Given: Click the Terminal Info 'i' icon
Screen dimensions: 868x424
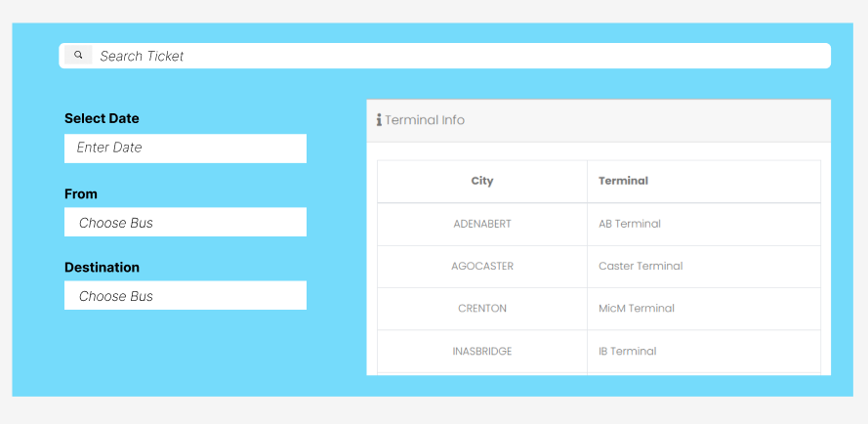Looking at the screenshot, I should [x=379, y=120].
